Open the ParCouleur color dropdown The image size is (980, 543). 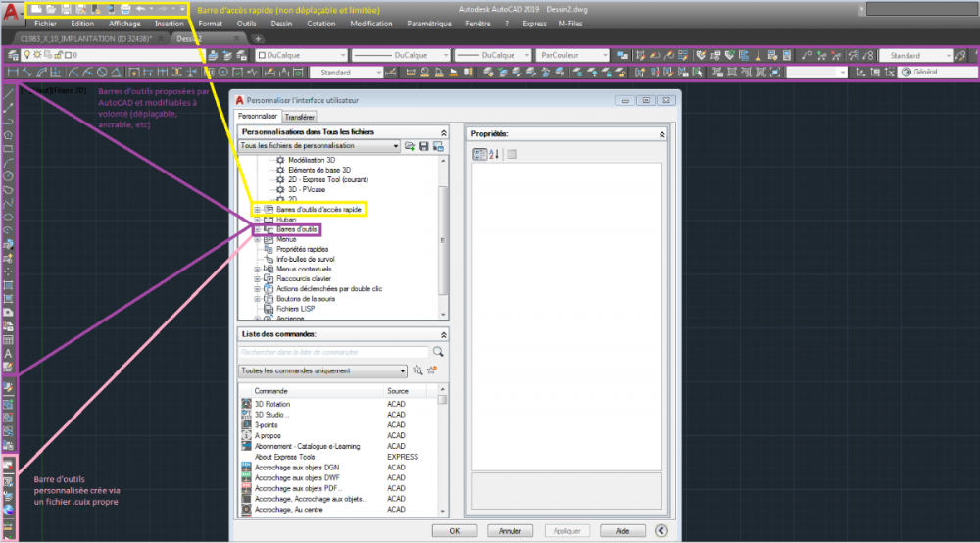coord(572,56)
